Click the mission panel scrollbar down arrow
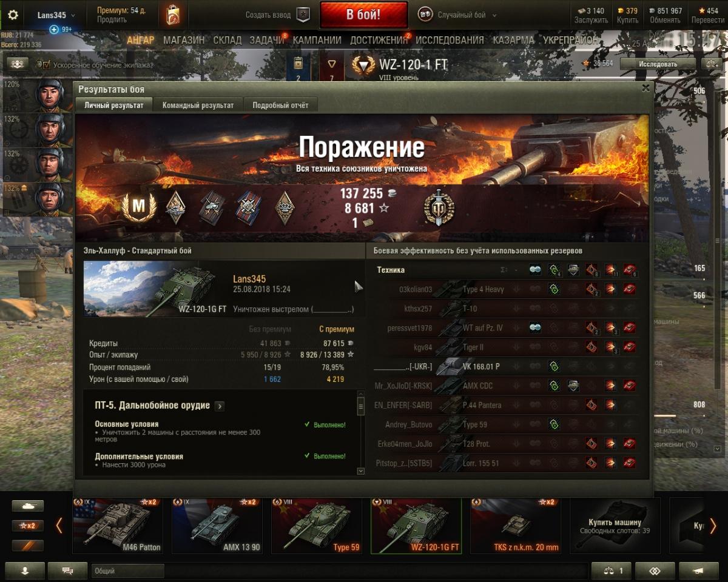The width and height of the screenshot is (728, 582). tap(361, 470)
